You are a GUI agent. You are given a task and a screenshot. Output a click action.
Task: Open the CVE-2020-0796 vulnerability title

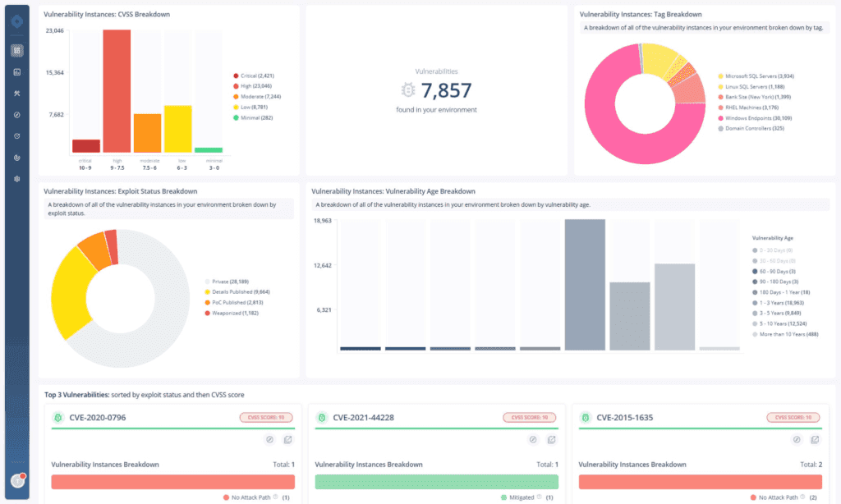[x=98, y=418]
